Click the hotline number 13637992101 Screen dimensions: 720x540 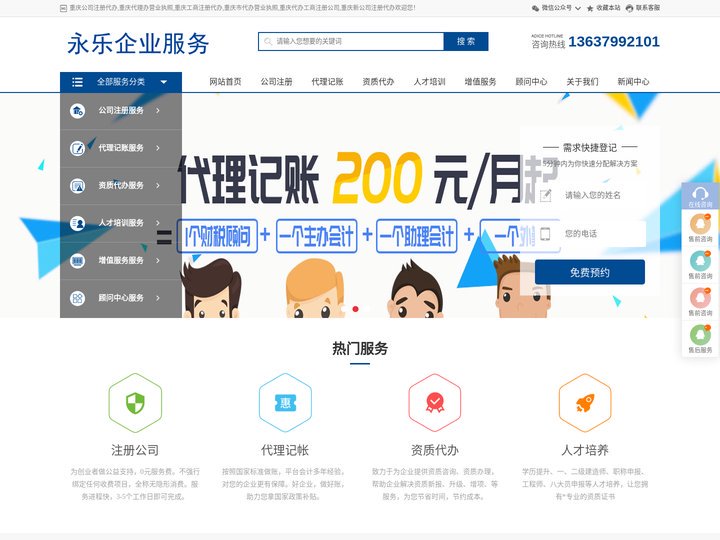tap(614, 42)
